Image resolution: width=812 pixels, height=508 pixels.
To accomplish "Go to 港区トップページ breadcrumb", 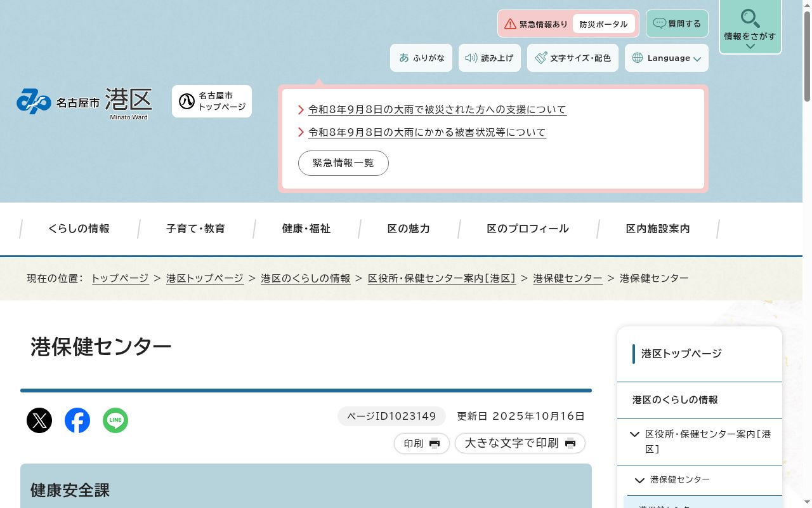I will coord(205,278).
